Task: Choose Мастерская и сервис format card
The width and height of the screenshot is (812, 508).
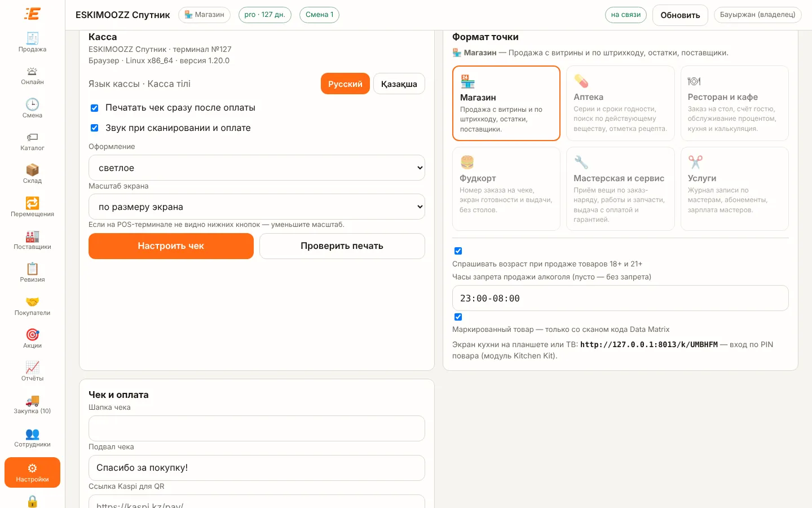Action: click(x=620, y=189)
